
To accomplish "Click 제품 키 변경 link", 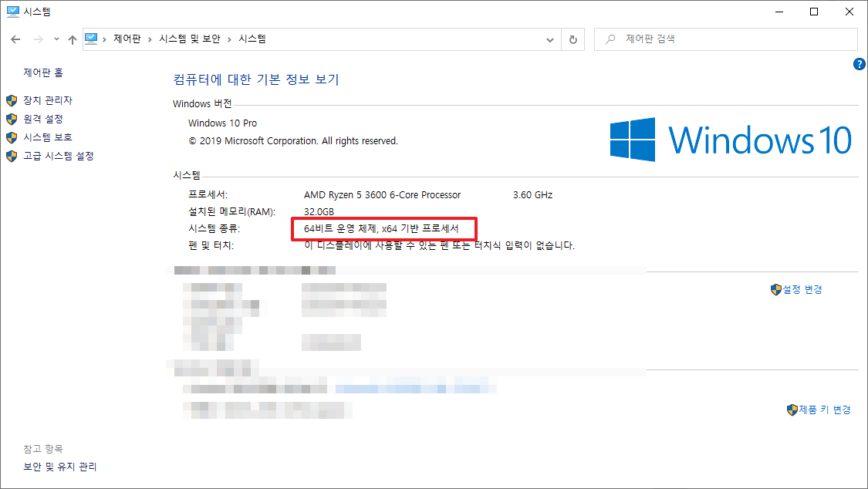I will pos(825,410).
